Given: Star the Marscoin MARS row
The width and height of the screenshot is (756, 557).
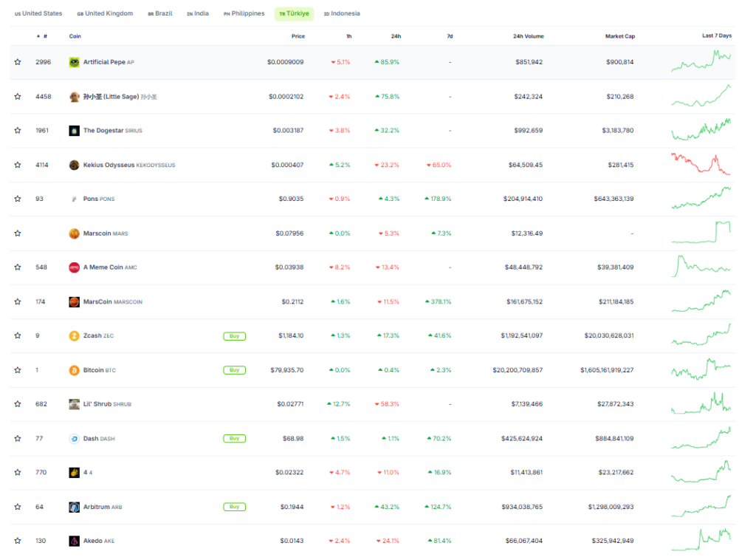Looking at the screenshot, I should [18, 233].
